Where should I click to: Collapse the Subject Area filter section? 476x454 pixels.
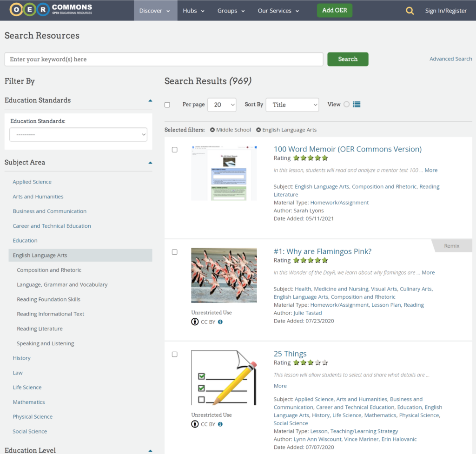tap(150, 162)
